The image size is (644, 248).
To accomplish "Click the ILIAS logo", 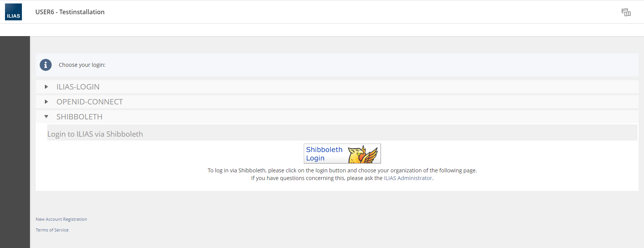I will [x=13, y=12].
